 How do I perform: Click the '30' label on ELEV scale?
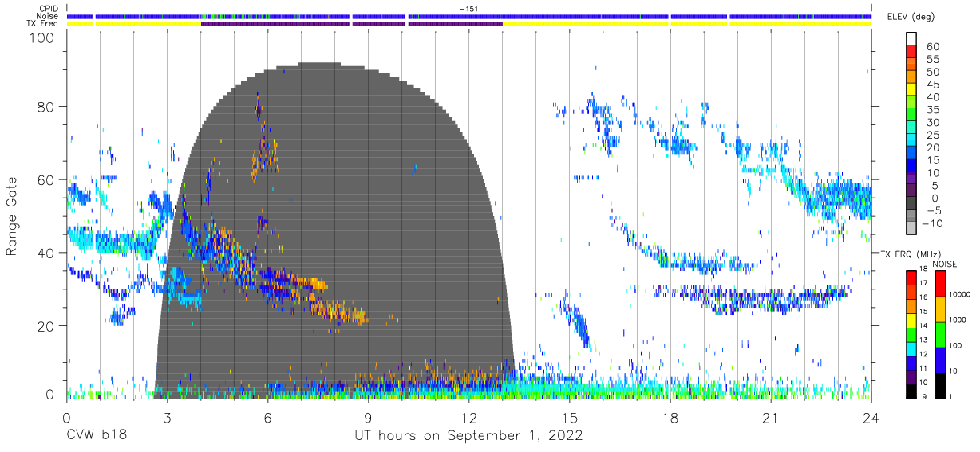pyautogui.click(x=932, y=122)
